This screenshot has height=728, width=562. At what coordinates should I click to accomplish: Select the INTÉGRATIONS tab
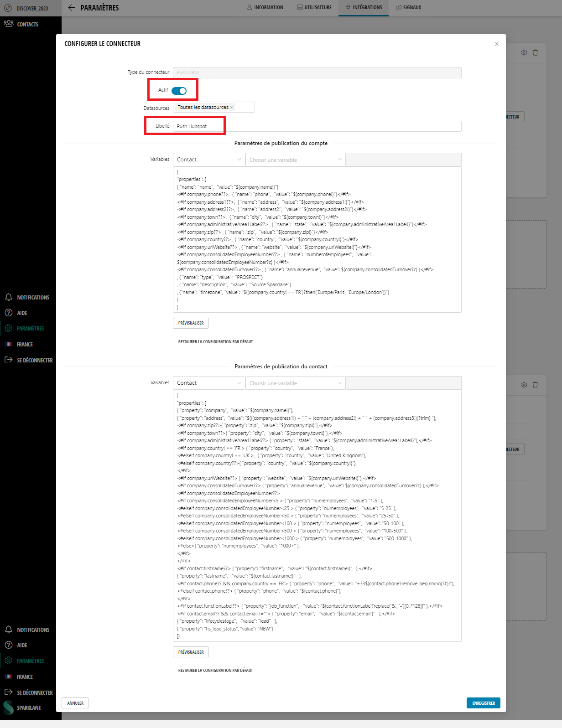[364, 7]
